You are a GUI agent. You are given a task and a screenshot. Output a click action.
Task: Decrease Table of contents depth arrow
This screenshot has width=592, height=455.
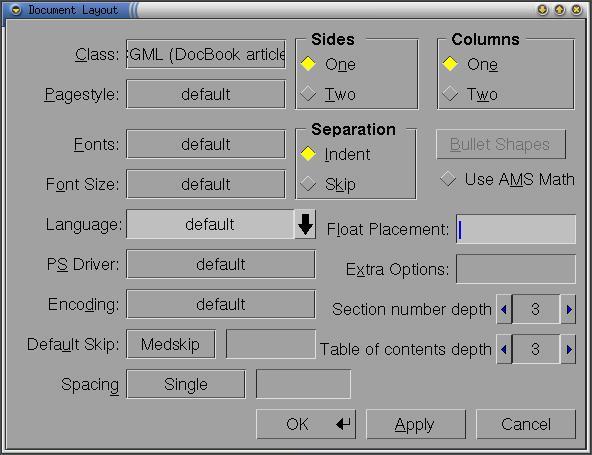504,349
